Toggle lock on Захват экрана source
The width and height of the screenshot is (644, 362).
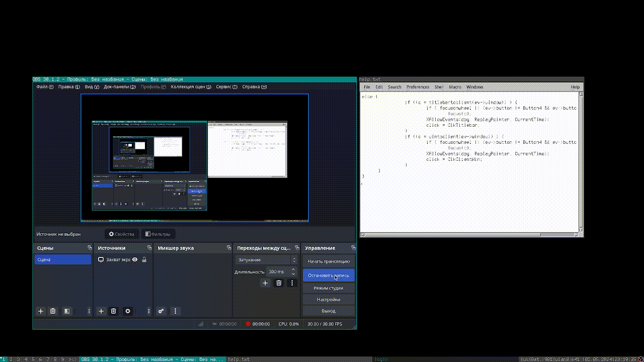pyautogui.click(x=144, y=260)
